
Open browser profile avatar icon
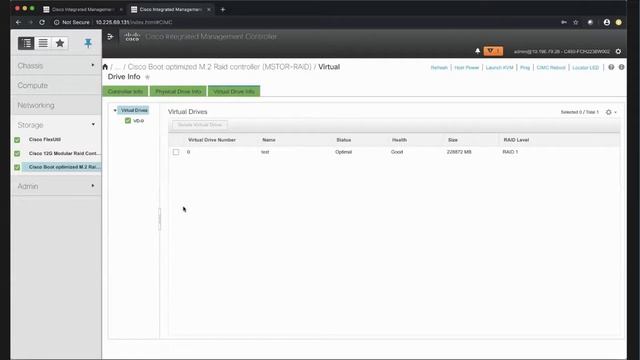(607, 22)
